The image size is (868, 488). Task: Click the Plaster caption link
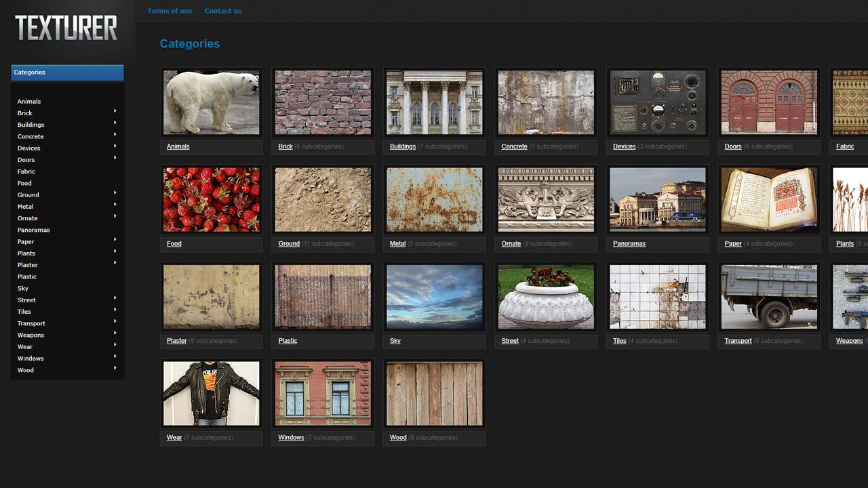tap(177, 341)
